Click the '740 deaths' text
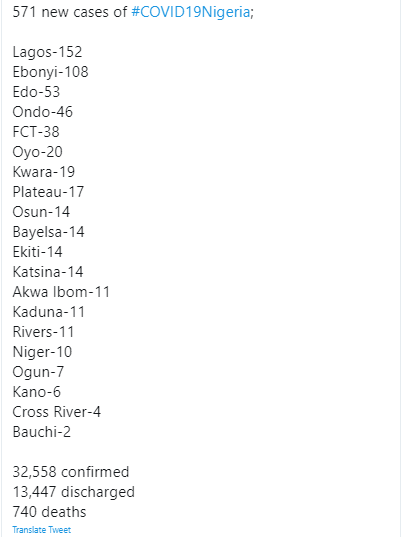Screen dimensions: 406x537 pyautogui.click(x=49, y=512)
